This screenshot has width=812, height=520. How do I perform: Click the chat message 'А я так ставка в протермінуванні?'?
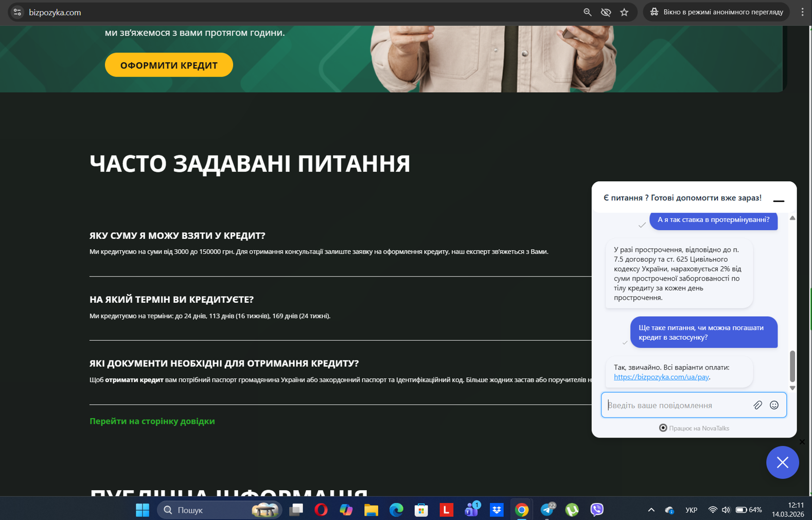coord(714,220)
